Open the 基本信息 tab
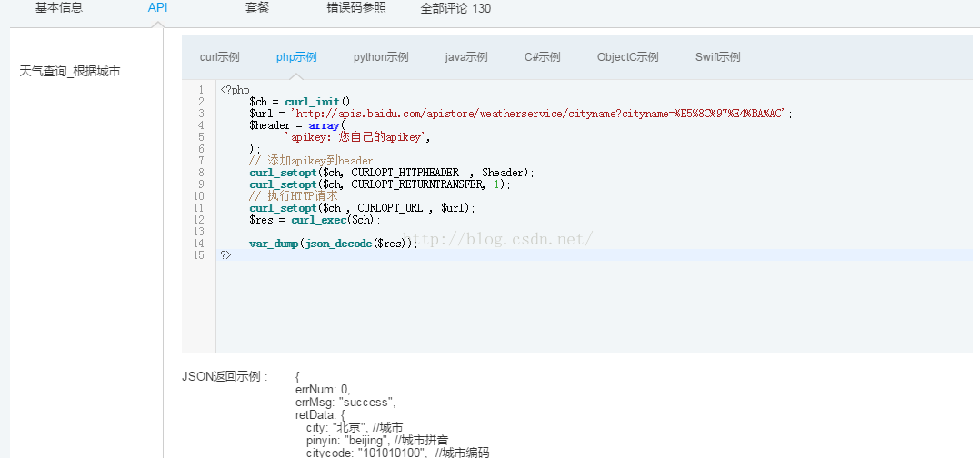Image resolution: width=980 pixels, height=458 pixels. click(59, 8)
